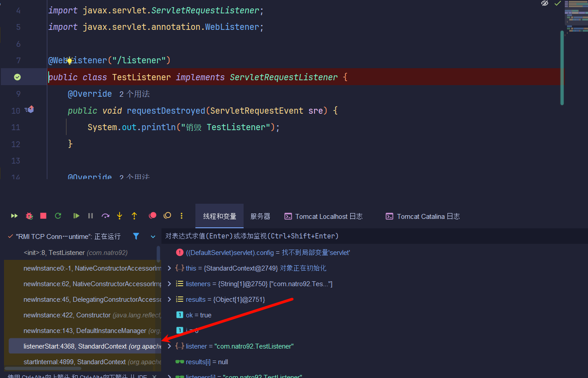The height and width of the screenshot is (378, 588).
Task: Focus the evaluate expression input field
Action: pos(375,236)
